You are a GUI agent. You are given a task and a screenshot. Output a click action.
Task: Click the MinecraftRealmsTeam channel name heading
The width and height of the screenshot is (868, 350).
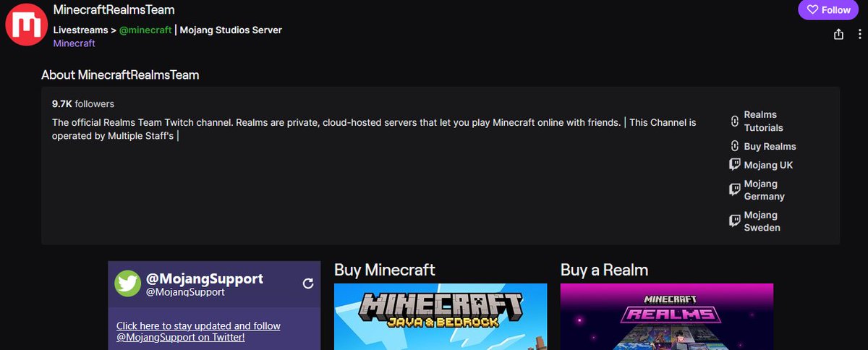(114, 10)
